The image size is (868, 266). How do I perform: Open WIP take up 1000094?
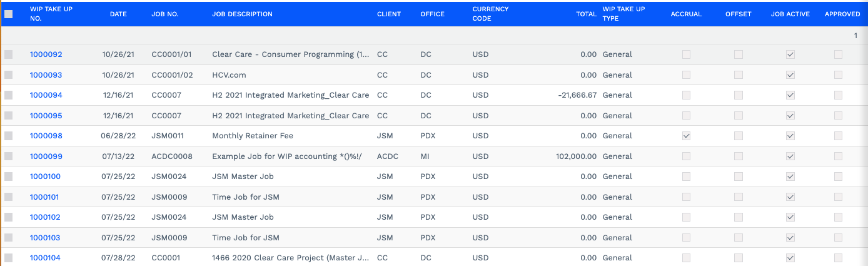click(46, 95)
